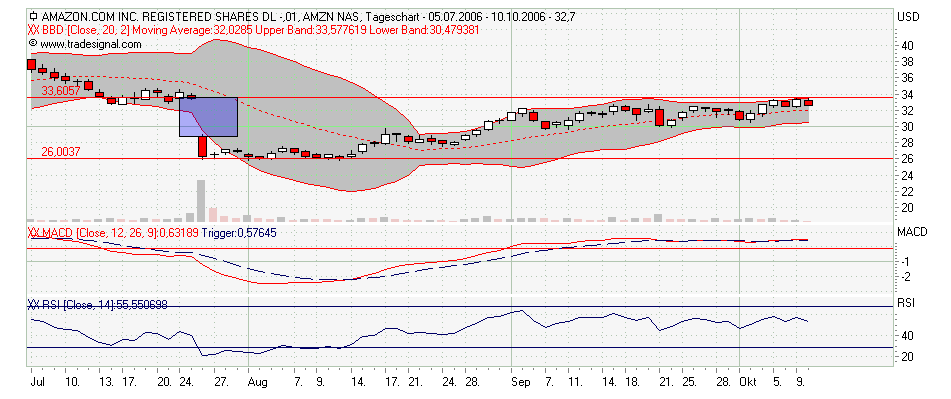Click the 13. date label on time axis

(x=107, y=383)
